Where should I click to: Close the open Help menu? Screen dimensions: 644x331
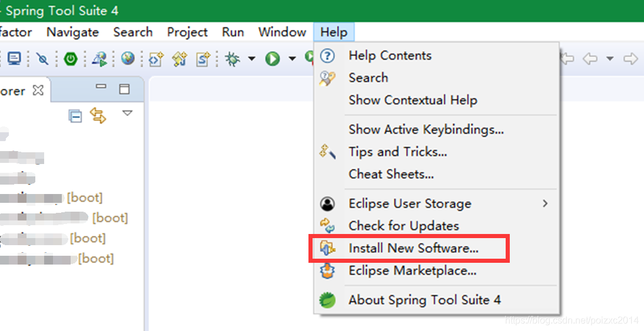point(334,32)
